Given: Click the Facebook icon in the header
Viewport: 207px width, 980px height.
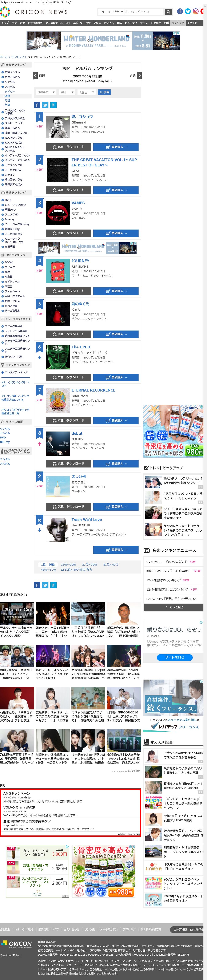Looking at the screenshot, I should click(x=180, y=11).
